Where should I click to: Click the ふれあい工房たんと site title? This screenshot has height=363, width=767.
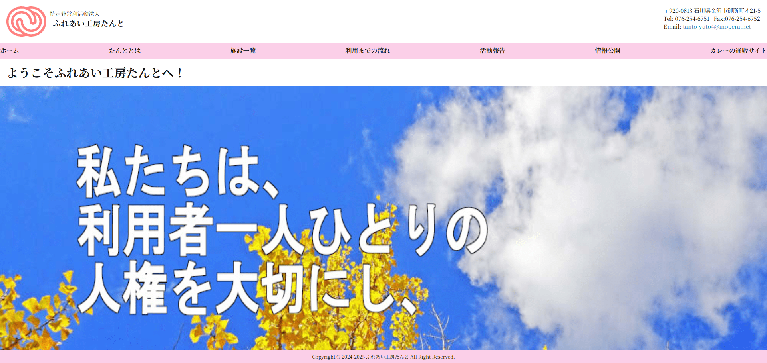click(x=88, y=23)
